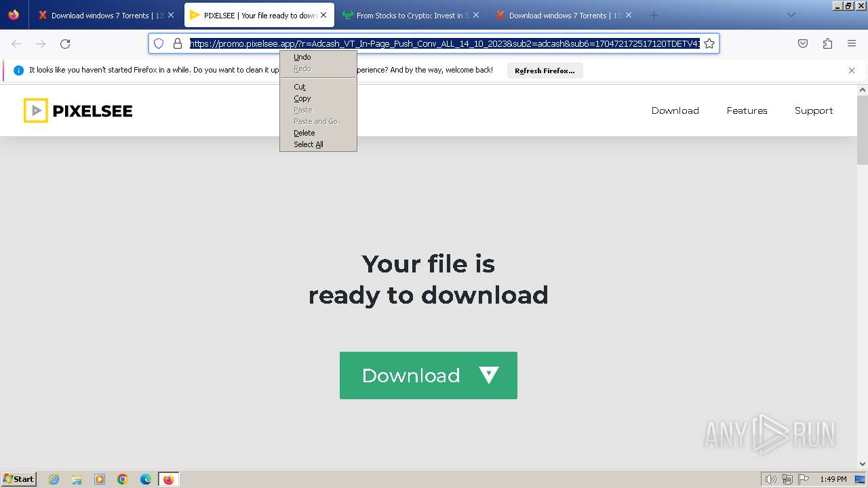This screenshot has width=868, height=488.
Task: Open Windows Media Player taskbar icon
Action: 100,479
